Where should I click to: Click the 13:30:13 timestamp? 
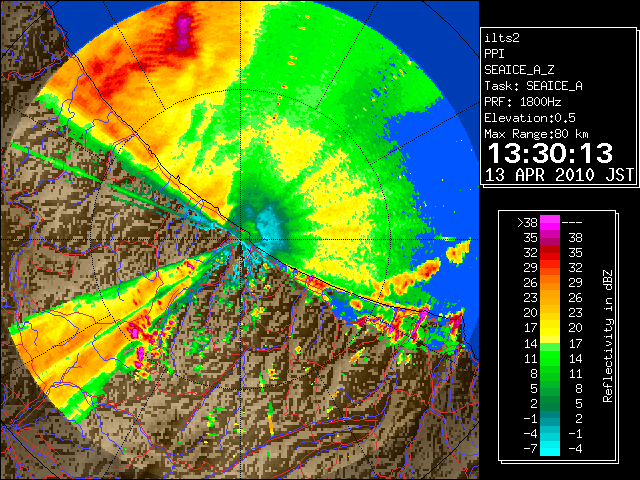(x=550, y=153)
